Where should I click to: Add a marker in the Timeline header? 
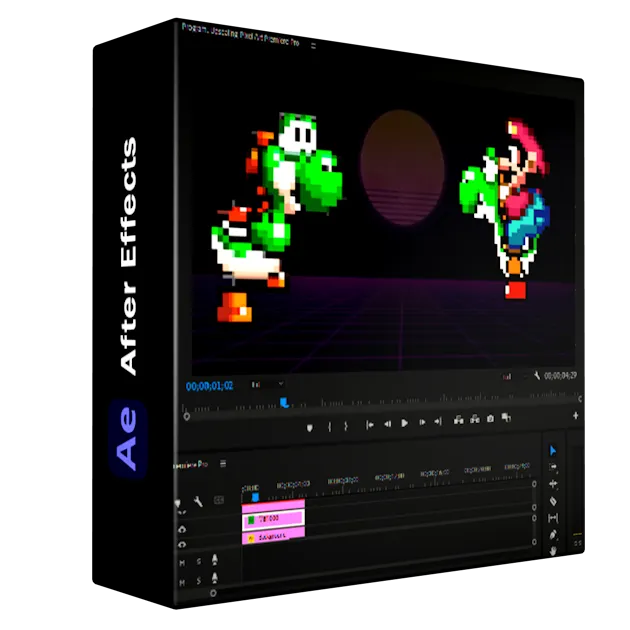point(178,503)
